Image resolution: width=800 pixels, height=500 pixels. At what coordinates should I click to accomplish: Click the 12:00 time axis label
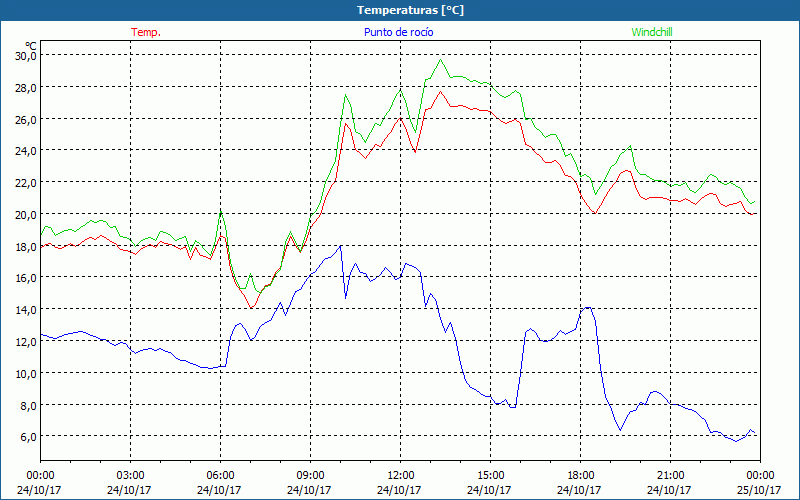[401, 476]
